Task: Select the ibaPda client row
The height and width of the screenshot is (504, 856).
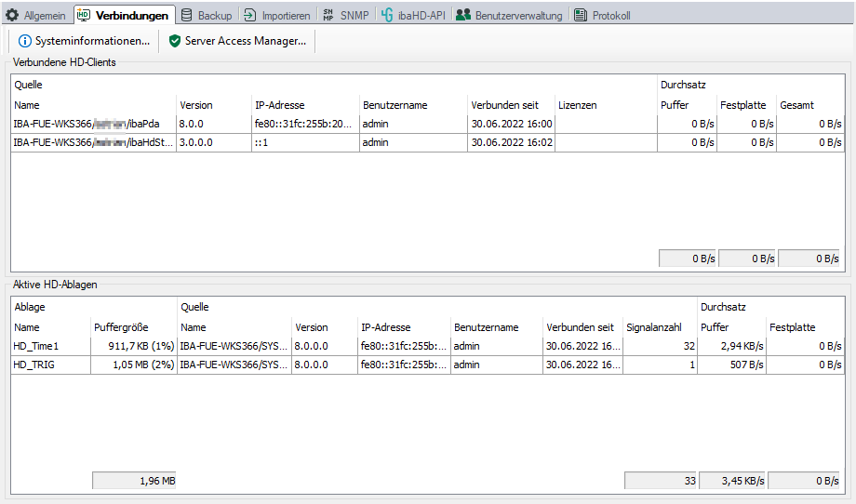Action: 93,124
